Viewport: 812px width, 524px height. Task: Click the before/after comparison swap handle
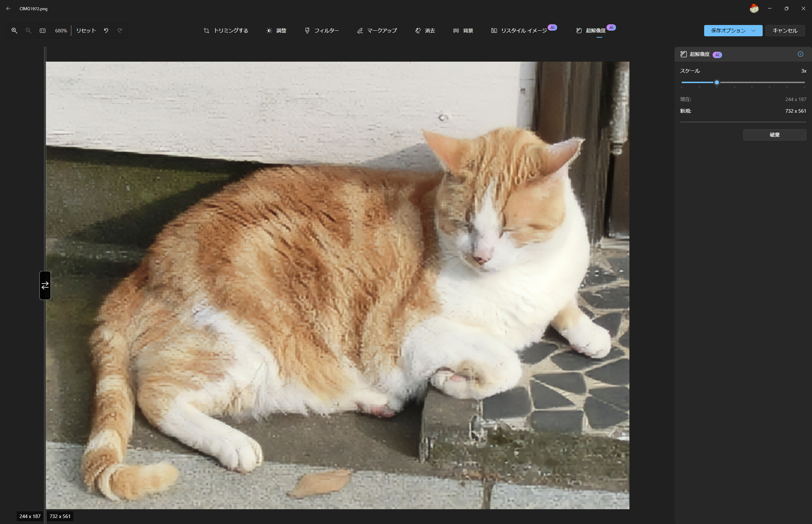tap(45, 285)
